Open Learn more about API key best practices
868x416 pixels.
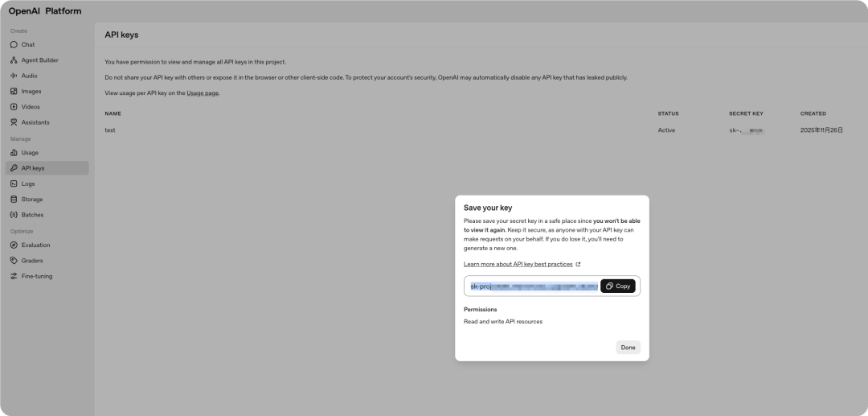coord(518,264)
